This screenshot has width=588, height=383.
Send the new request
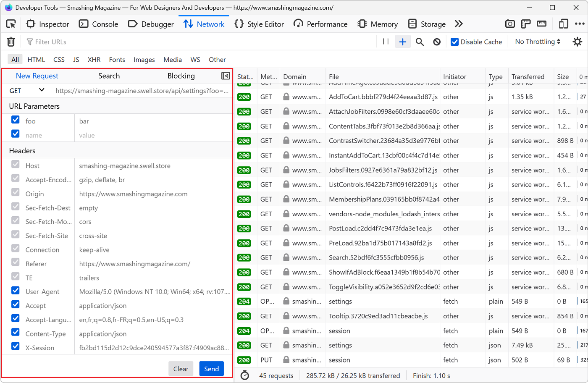tap(211, 368)
